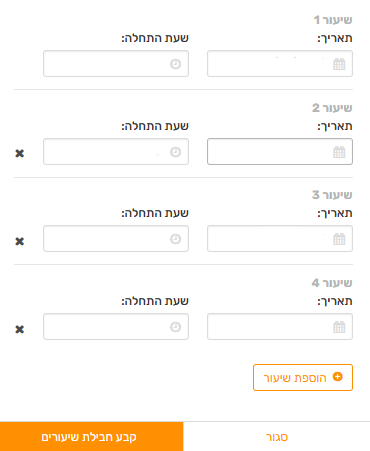This screenshot has width=370, height=451.
Task: Click the calendar icon for lesson 3 date
Action: [339, 239]
